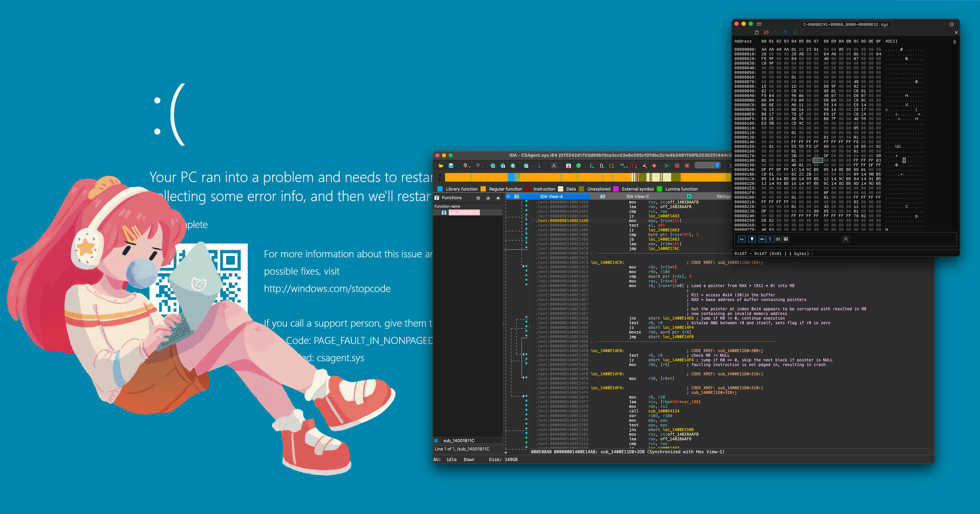Click the undo arrow in hex editor
This screenshot has height=514, width=980.
pyautogui.click(x=738, y=33)
